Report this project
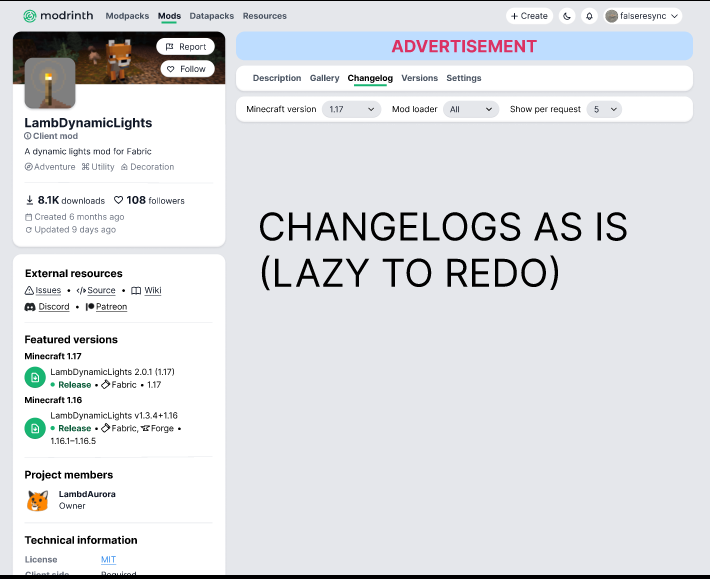The width and height of the screenshot is (710, 579). coord(186,47)
